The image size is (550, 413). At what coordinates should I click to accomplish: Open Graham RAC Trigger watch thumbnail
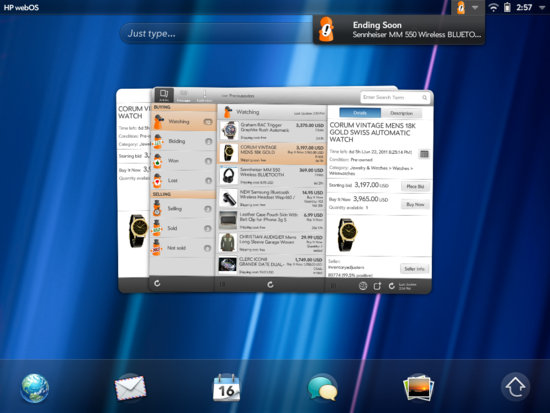click(229, 130)
